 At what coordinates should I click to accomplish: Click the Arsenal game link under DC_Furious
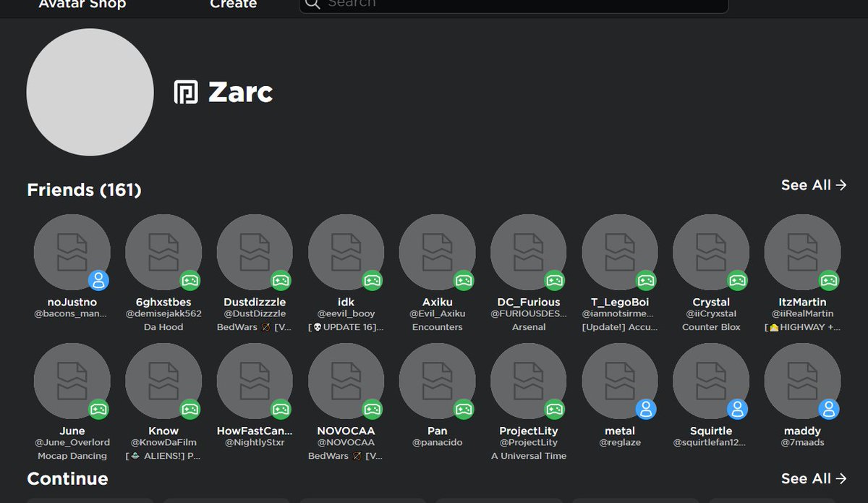click(529, 327)
